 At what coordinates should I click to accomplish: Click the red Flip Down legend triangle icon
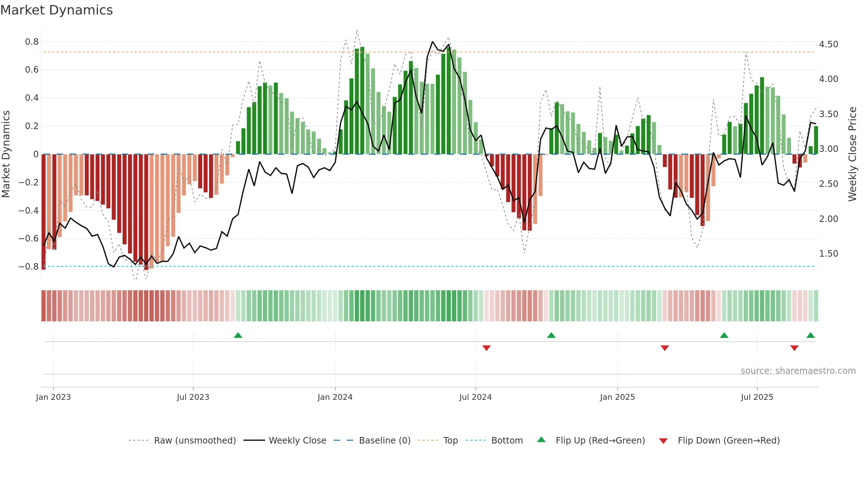pos(663,441)
